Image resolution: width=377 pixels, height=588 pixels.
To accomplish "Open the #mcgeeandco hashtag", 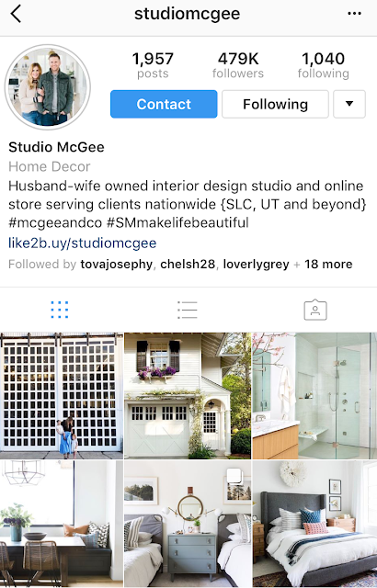I will click(55, 222).
